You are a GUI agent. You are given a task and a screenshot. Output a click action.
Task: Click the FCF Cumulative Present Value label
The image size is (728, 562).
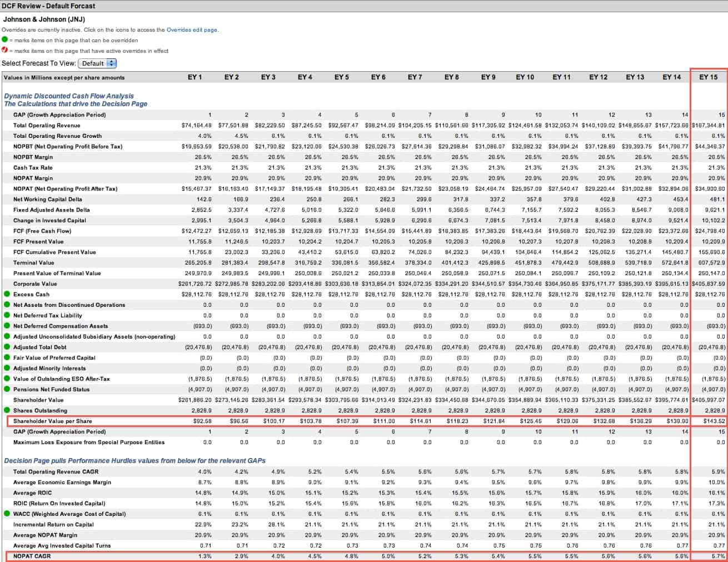pos(54,252)
